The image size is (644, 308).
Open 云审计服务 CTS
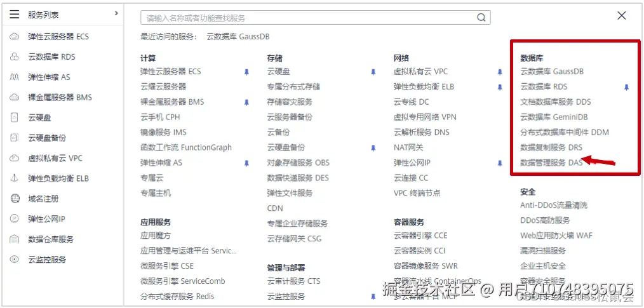[293, 281]
